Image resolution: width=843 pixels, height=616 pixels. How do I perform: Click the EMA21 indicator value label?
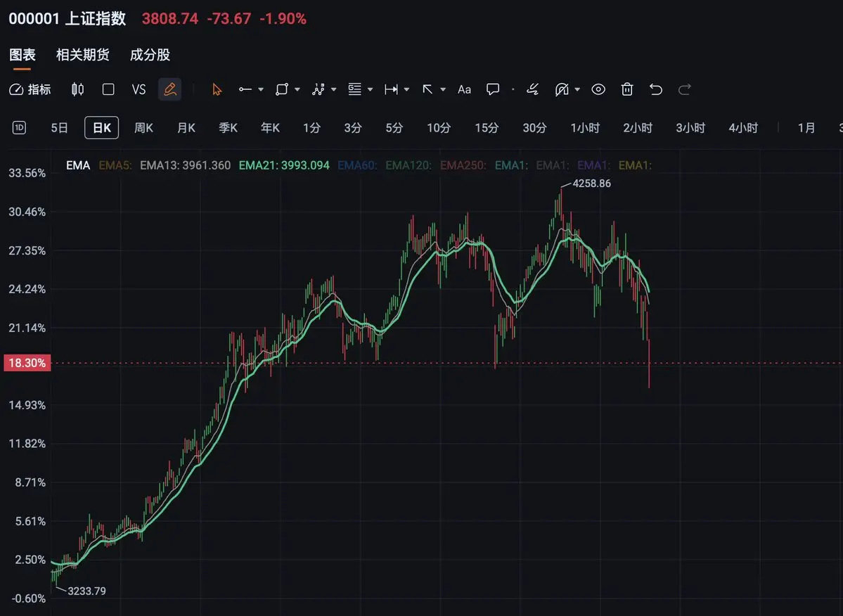click(284, 165)
